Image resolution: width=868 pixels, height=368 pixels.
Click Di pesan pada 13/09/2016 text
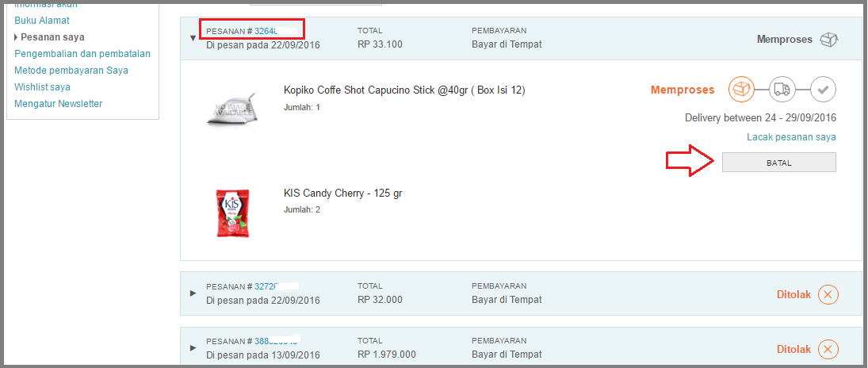click(263, 355)
